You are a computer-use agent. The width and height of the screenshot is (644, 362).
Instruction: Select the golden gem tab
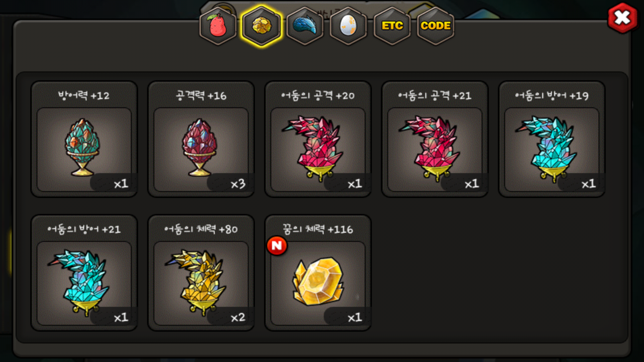[261, 26]
